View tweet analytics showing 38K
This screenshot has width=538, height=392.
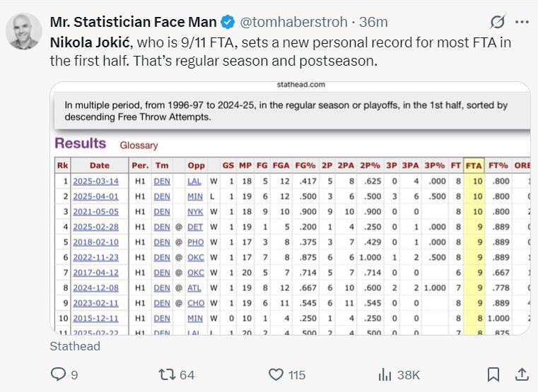click(385, 374)
